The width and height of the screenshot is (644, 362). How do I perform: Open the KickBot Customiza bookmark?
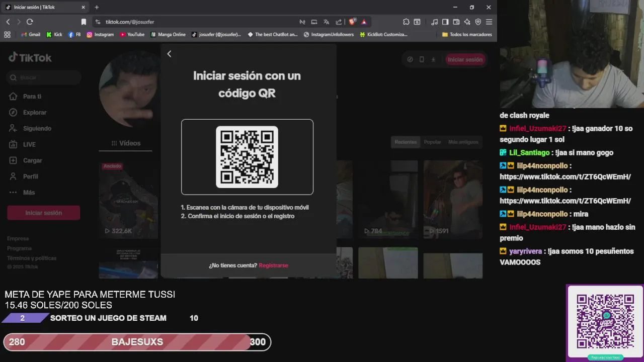(x=383, y=35)
